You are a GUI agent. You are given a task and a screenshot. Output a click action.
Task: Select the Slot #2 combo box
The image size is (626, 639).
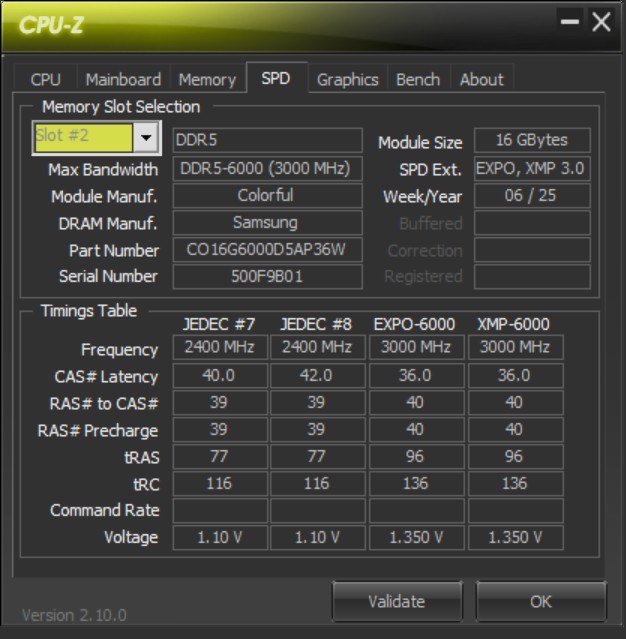click(97, 138)
